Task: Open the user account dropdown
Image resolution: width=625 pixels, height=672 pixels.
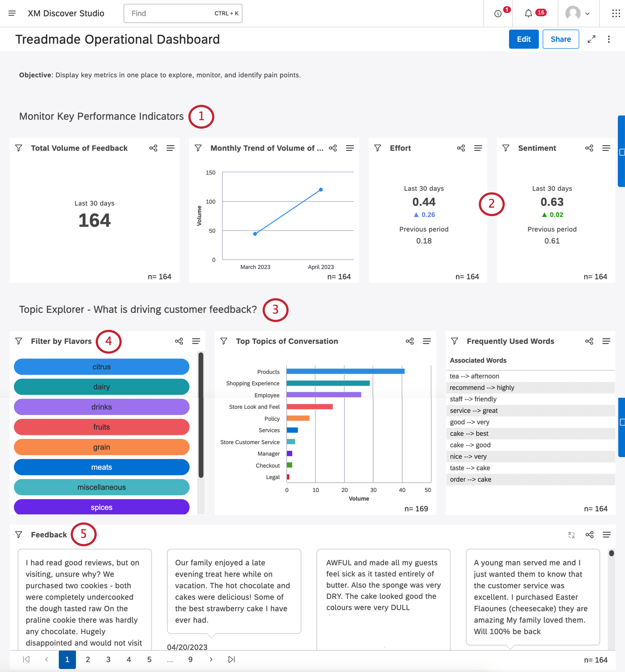Action: pyautogui.click(x=578, y=13)
